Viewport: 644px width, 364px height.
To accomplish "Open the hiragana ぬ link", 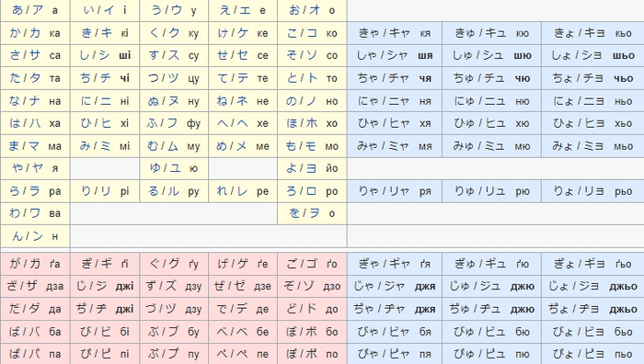I will coord(154,100).
